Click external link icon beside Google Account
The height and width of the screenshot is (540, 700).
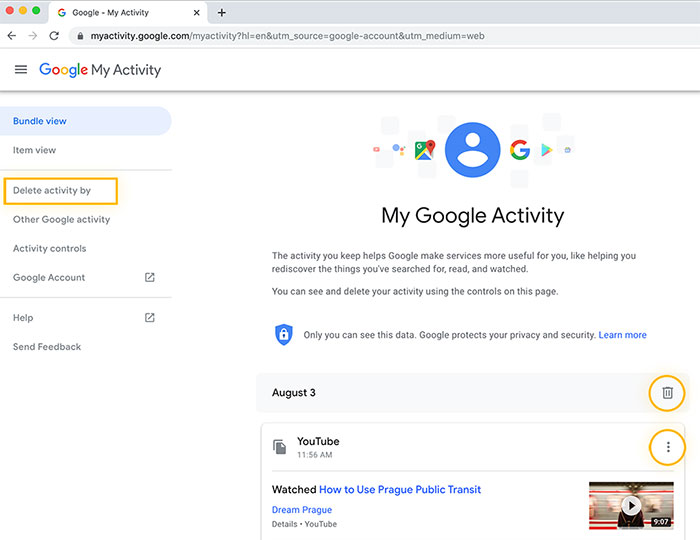(x=150, y=277)
